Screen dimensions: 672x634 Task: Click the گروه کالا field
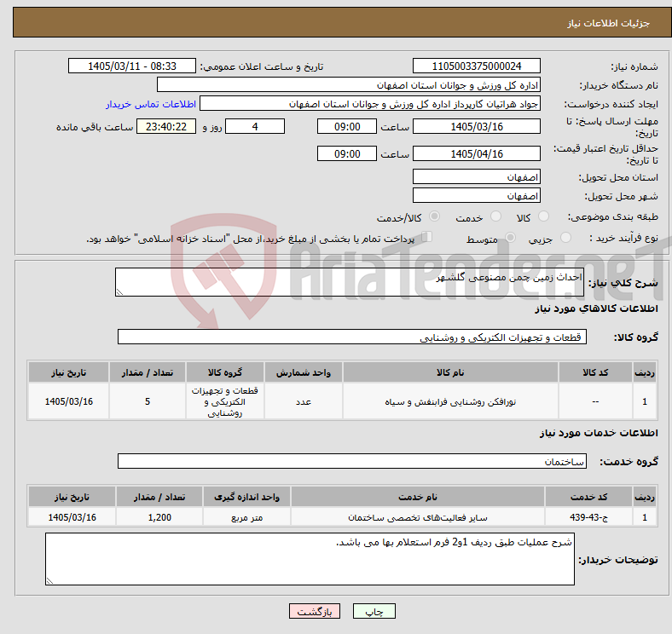(352, 337)
